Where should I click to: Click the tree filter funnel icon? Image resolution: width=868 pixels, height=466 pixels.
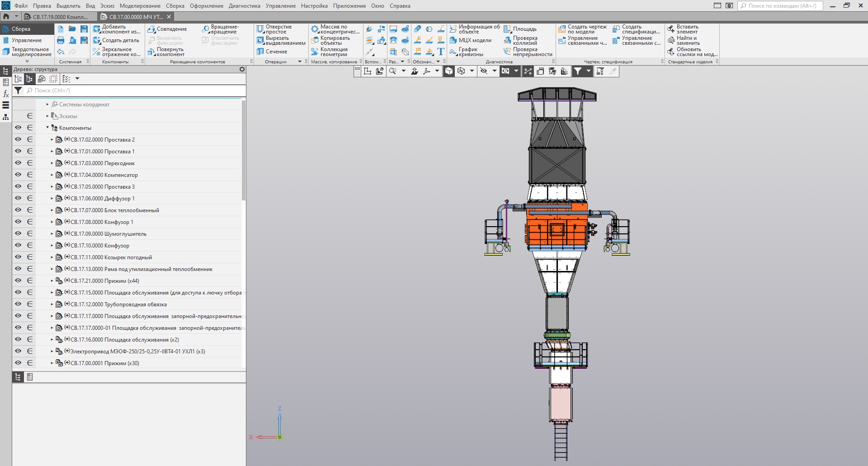18,90
